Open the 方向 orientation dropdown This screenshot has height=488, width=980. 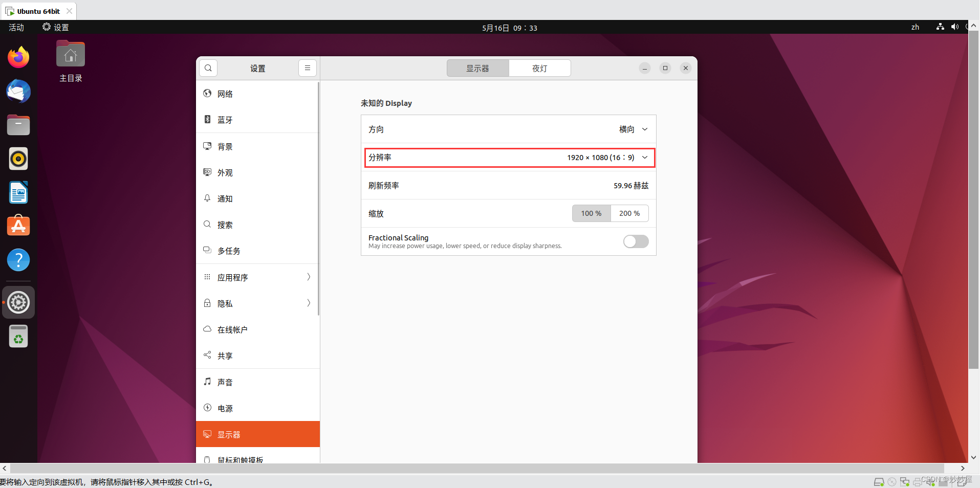click(508, 129)
